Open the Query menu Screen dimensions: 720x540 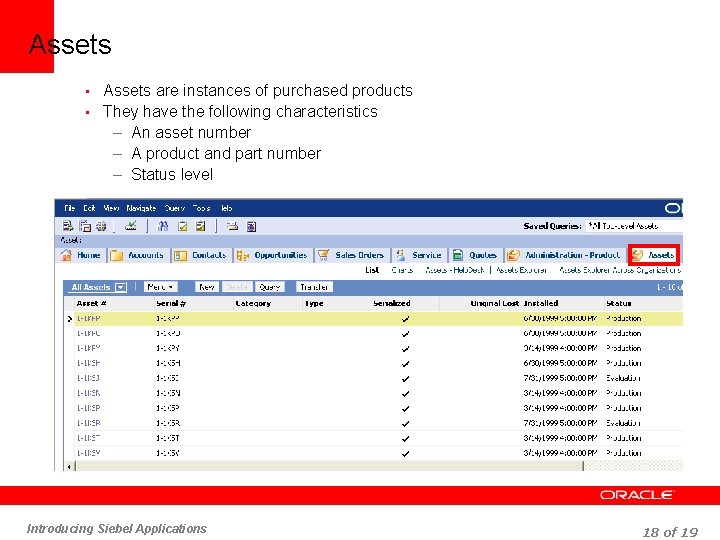tap(174, 208)
